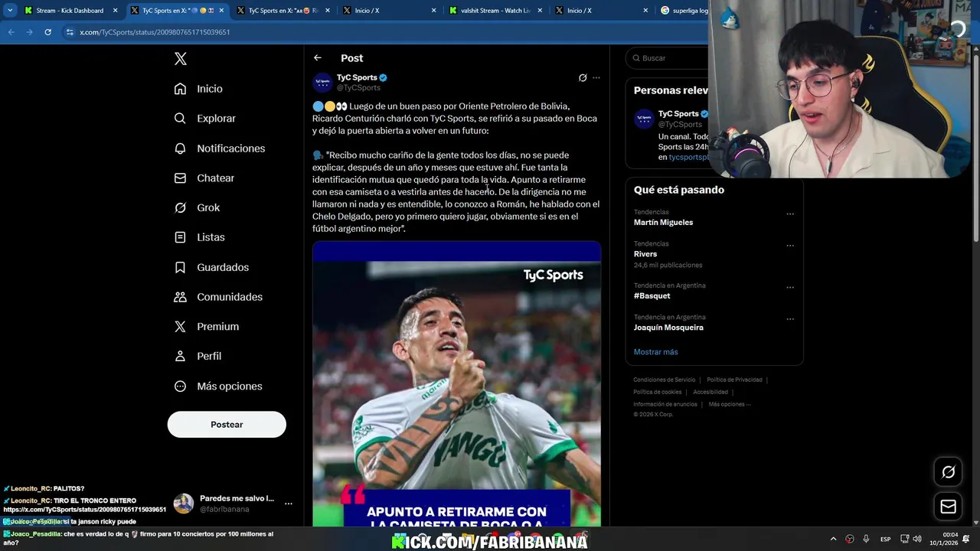
Task: Open floating messages envelope button
Action: pyautogui.click(x=948, y=507)
